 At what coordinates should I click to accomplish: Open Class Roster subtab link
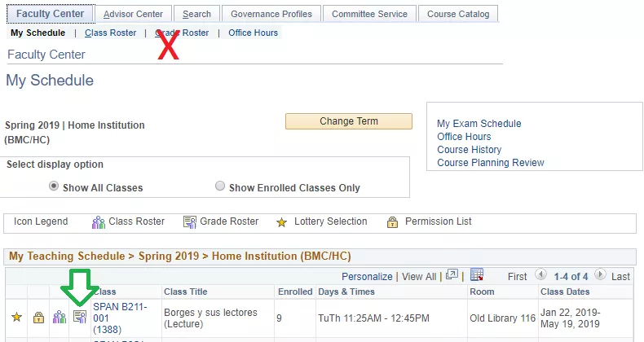111,33
